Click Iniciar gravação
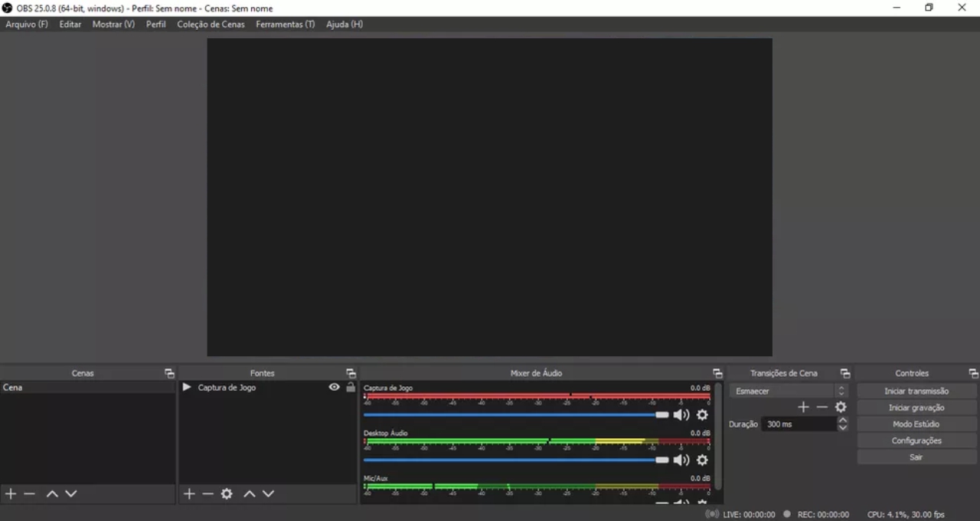 (x=916, y=408)
